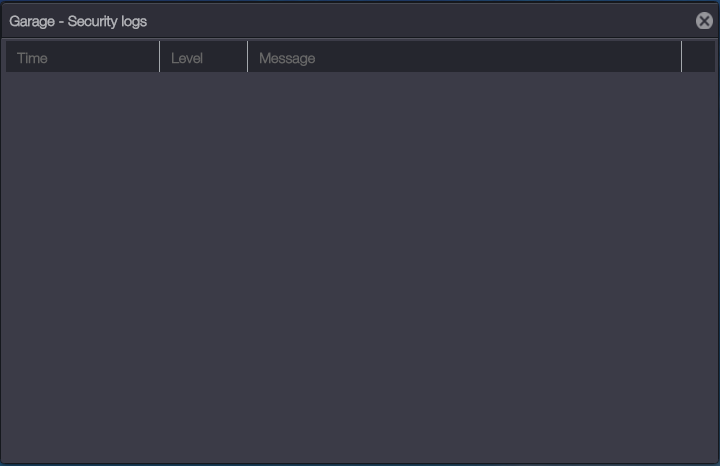This screenshot has height=466, width=720.
Task: Focus the center of the empty logs list
Action: click(x=360, y=265)
